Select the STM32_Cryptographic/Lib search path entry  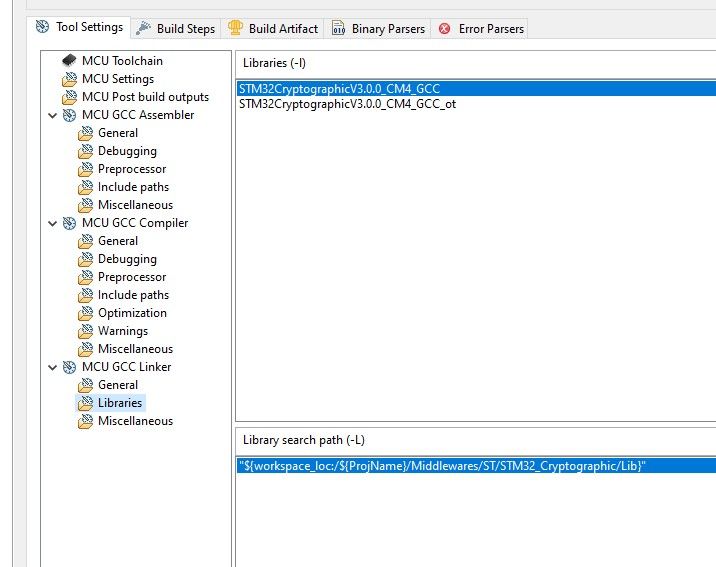pos(476,466)
